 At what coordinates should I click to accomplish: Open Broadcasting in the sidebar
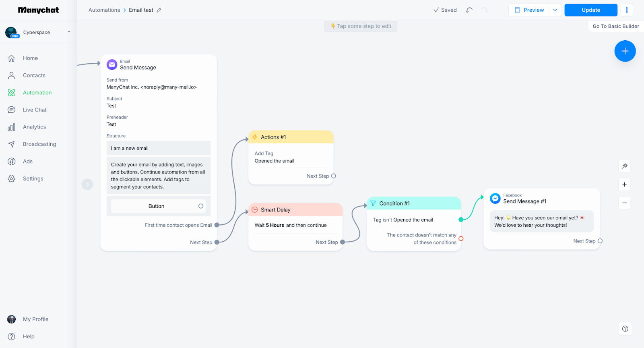39,144
